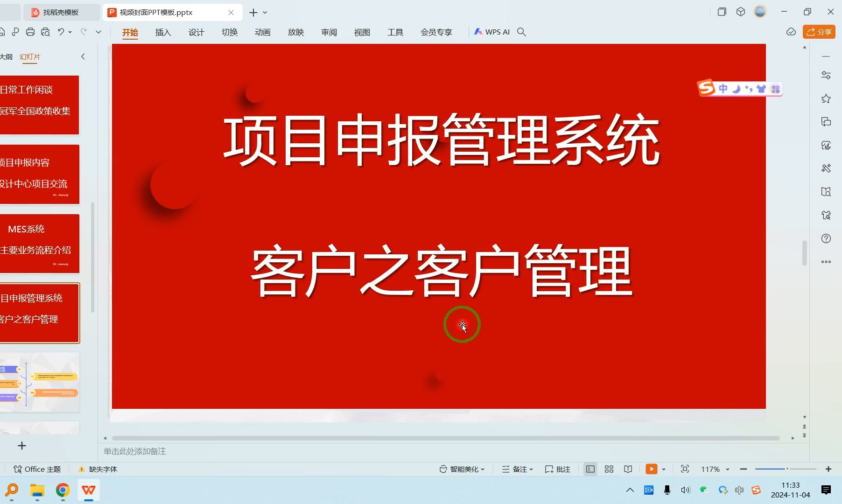Click the undo arrow icon
This screenshot has height=504, width=842.
(x=61, y=32)
